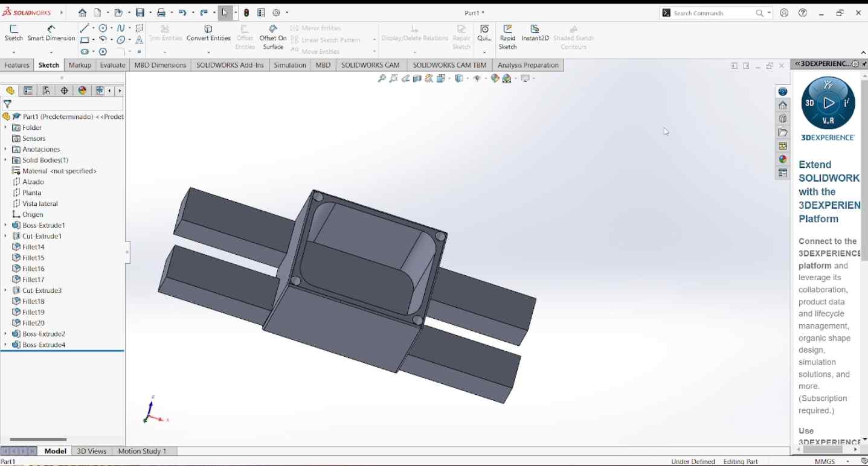Select the Sketch Text tool
Viewport: 868px width, 466px height.
[139, 40]
